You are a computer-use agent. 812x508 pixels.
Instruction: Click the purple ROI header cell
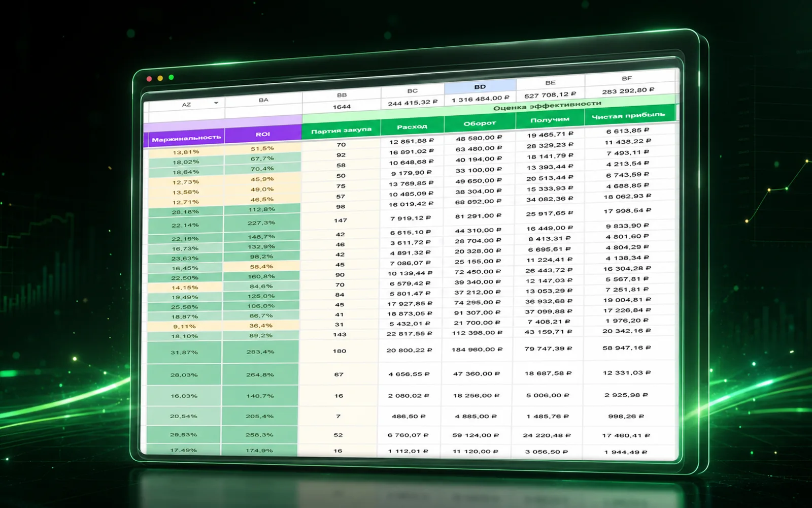263,134
